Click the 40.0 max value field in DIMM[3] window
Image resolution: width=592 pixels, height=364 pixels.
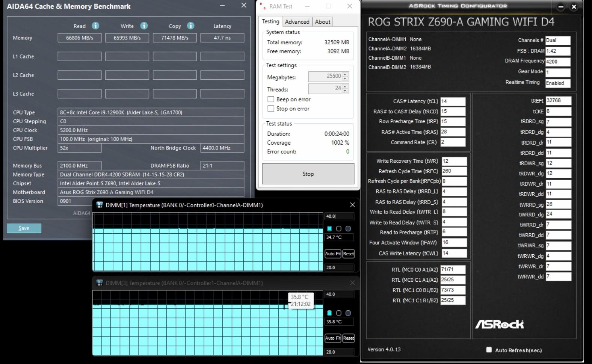pyautogui.click(x=339, y=294)
